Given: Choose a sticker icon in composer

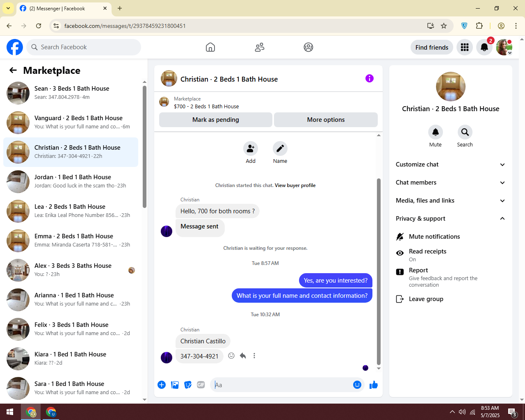Looking at the screenshot, I should point(188,385).
